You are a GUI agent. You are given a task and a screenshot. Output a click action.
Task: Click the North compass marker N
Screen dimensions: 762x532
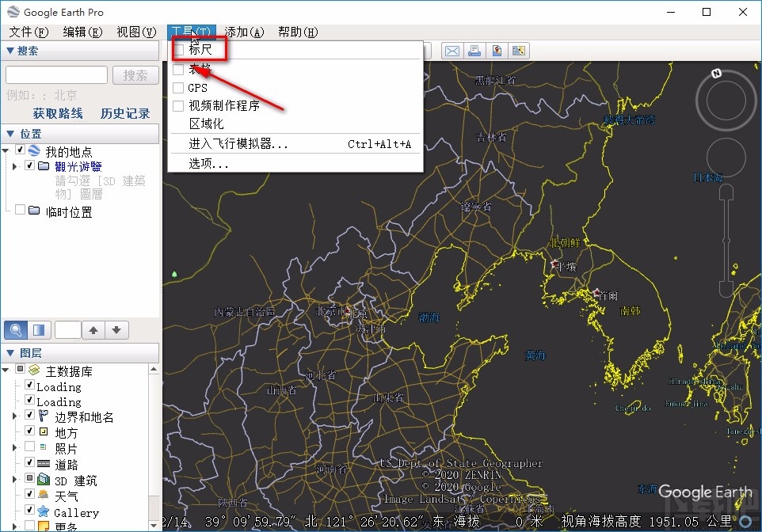716,74
